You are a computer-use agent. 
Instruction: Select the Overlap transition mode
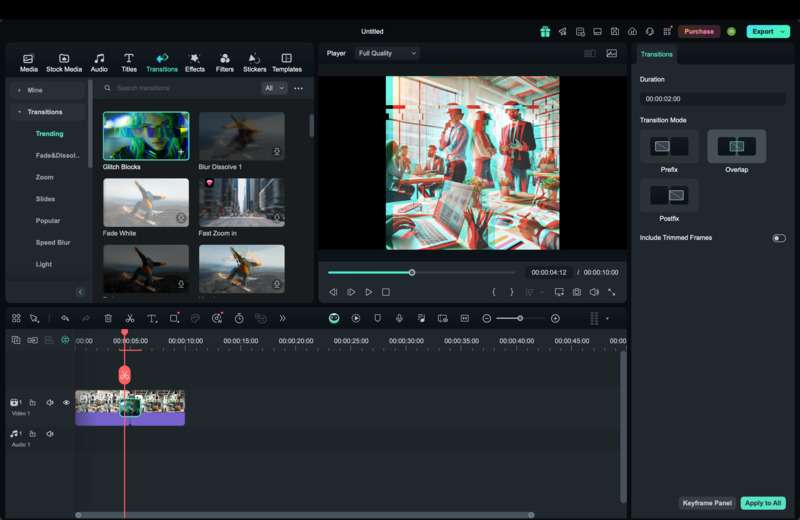pyautogui.click(x=736, y=146)
